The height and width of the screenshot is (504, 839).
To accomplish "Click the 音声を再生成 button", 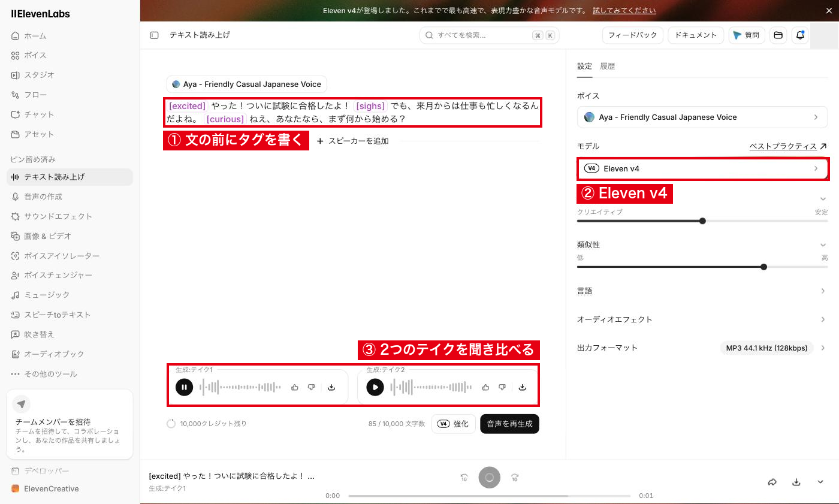I will [509, 424].
